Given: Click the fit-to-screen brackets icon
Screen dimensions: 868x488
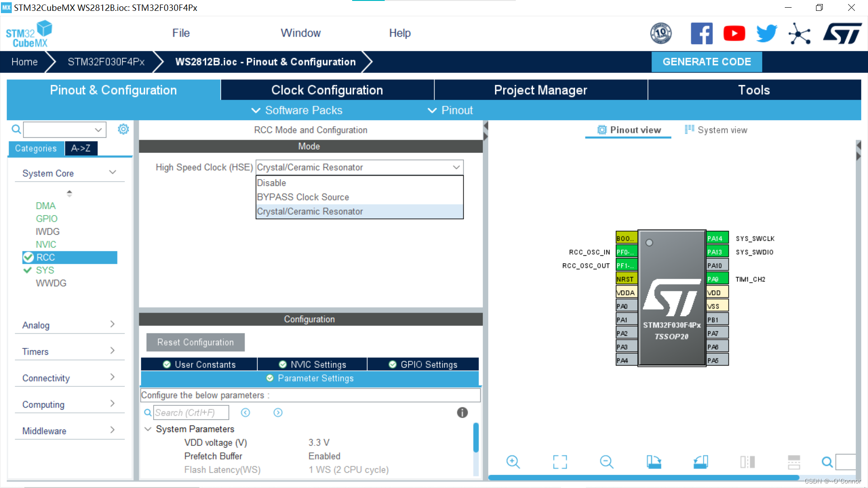Looking at the screenshot, I should [x=560, y=462].
